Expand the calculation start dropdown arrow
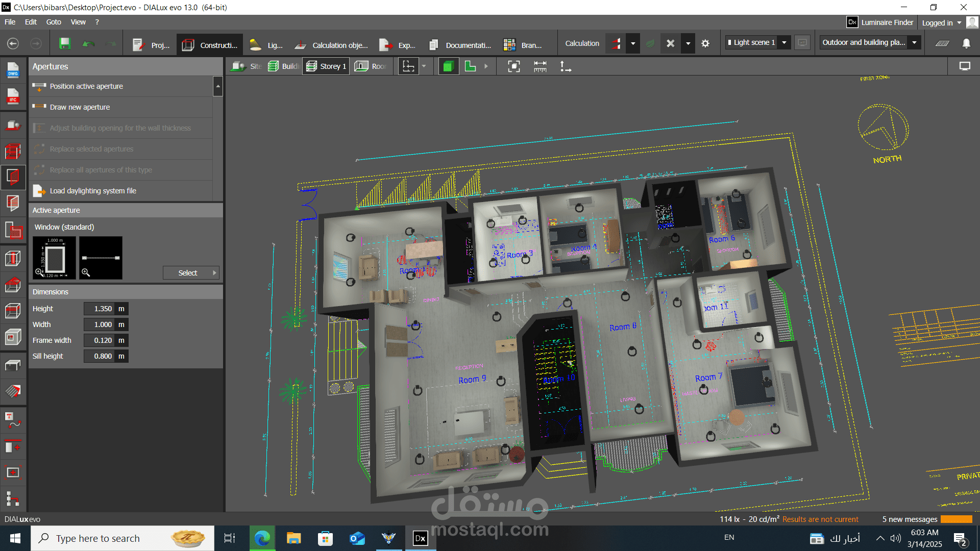 (633, 43)
